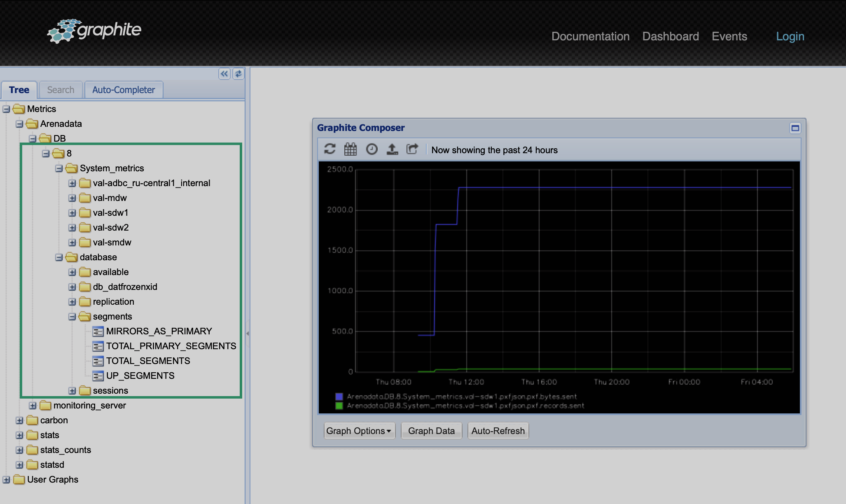Collapse the segments folder
The height and width of the screenshot is (504, 846).
(72, 317)
